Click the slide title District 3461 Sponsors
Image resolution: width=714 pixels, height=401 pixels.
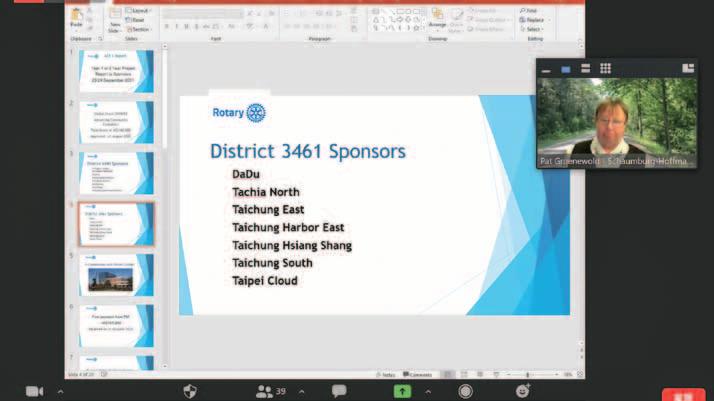click(308, 152)
